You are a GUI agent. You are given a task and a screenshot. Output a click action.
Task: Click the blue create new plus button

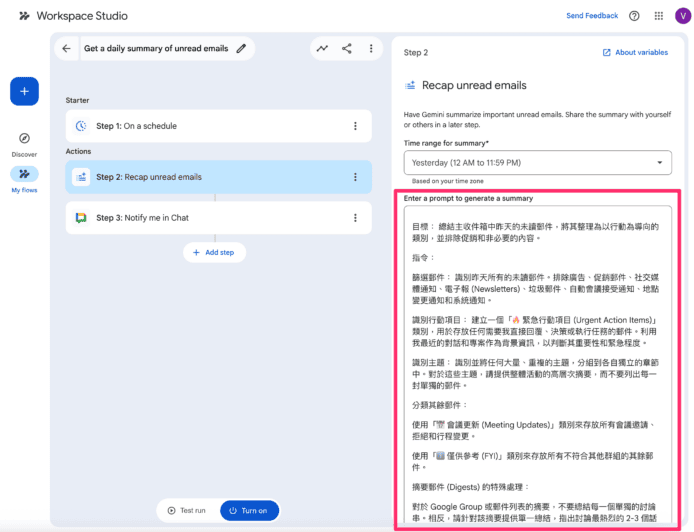[24, 91]
